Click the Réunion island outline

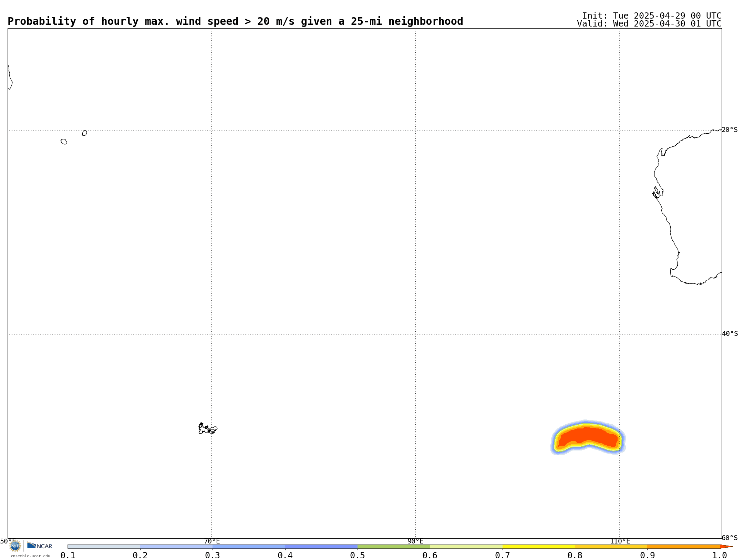(x=64, y=142)
